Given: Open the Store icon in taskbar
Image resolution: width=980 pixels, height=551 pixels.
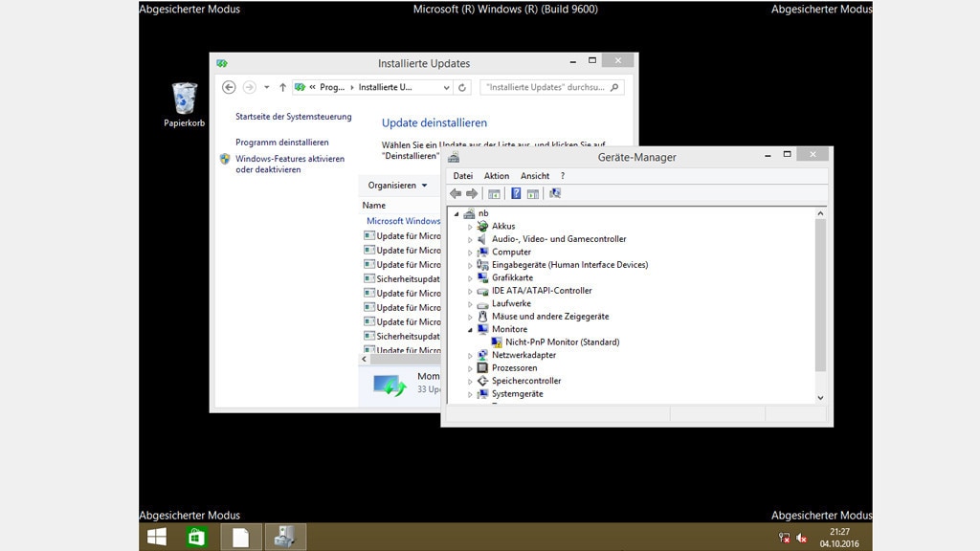Looking at the screenshot, I should point(196,537).
